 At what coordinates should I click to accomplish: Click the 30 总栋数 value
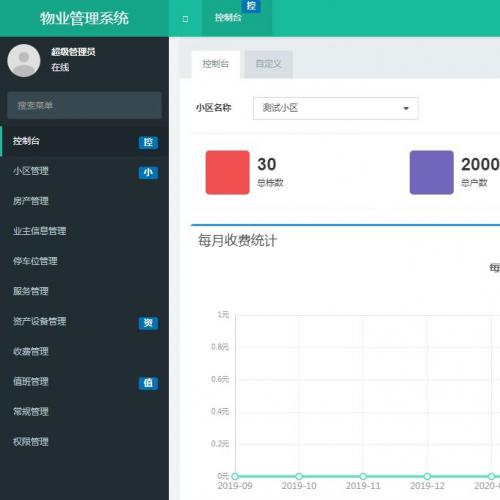point(267,164)
